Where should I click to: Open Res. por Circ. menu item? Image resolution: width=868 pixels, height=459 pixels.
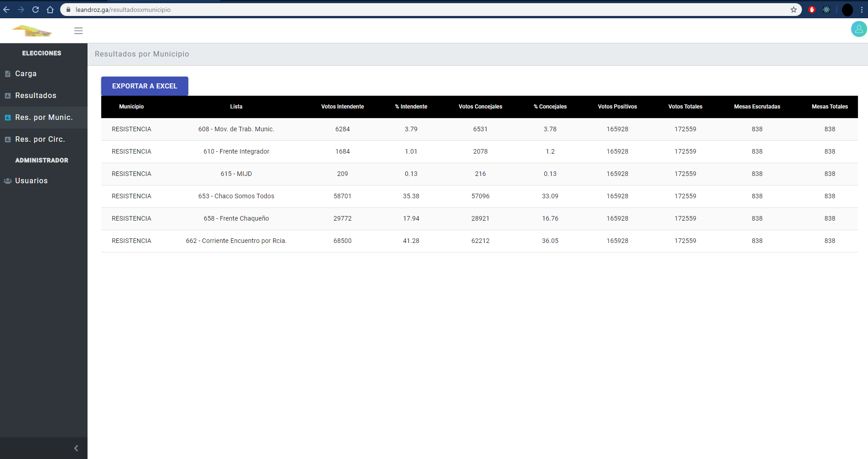44,139
